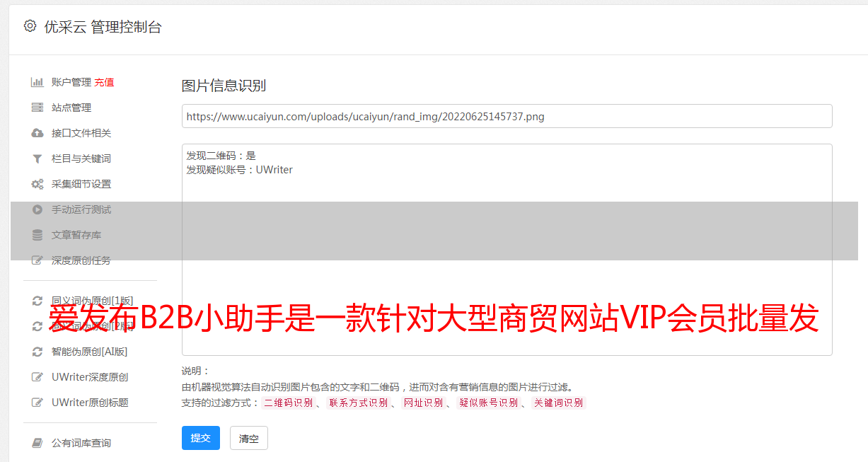Open 账户管理 bar chart icon

point(37,82)
